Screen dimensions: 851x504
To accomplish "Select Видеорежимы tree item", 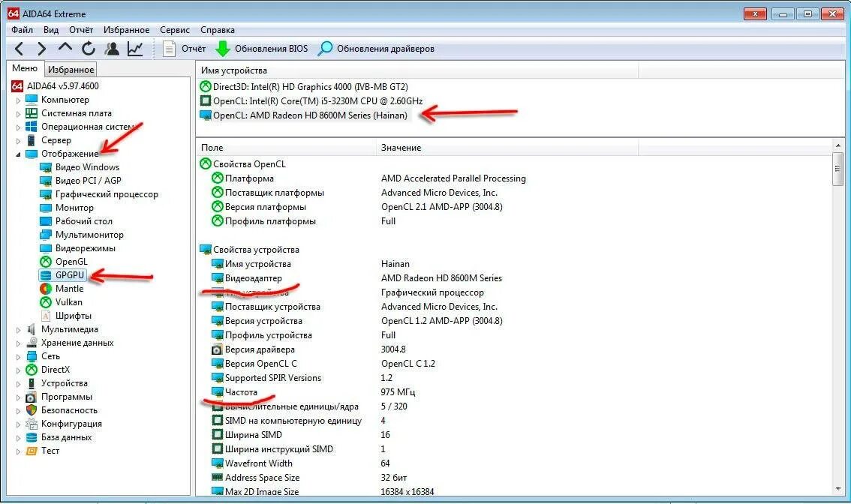I will (77, 248).
